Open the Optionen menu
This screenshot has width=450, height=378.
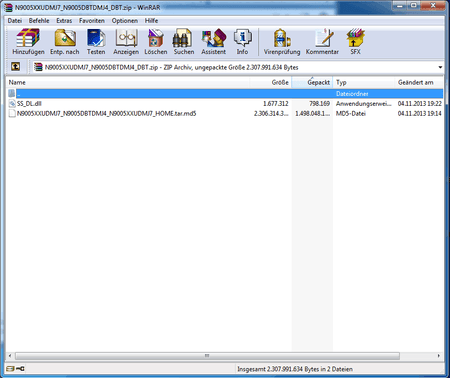click(125, 21)
